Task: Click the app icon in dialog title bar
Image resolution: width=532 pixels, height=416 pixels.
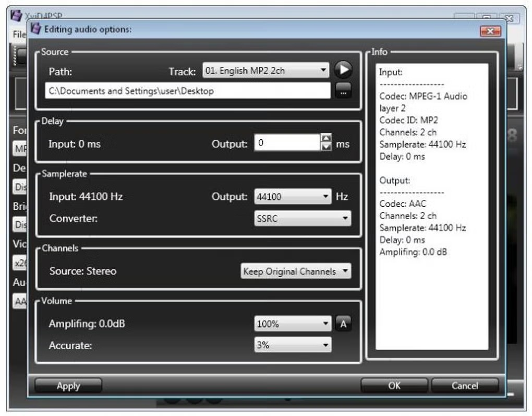Action: point(35,29)
